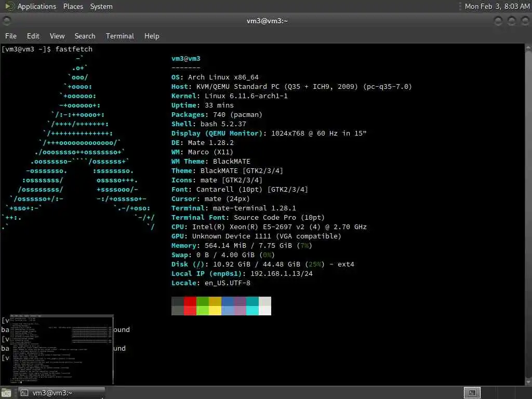Click the 'Locale: en_US.UTF-8' line

pyautogui.click(x=211, y=283)
